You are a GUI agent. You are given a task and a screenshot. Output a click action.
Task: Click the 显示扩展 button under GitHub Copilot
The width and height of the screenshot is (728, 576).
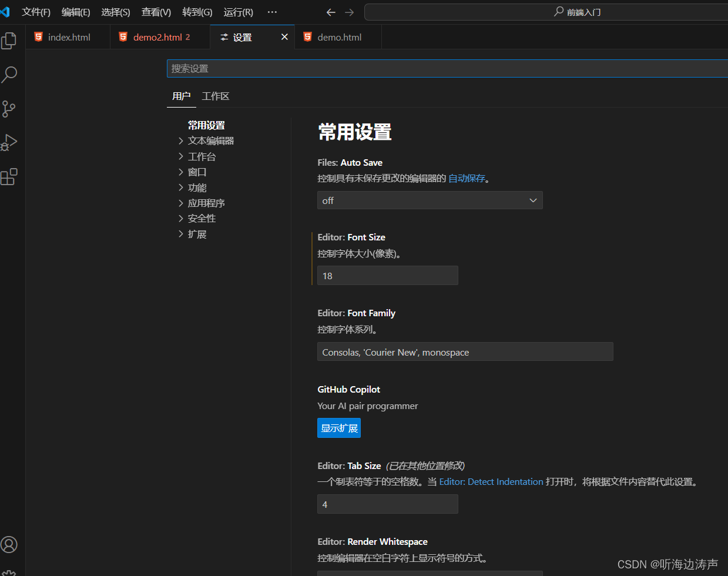338,428
